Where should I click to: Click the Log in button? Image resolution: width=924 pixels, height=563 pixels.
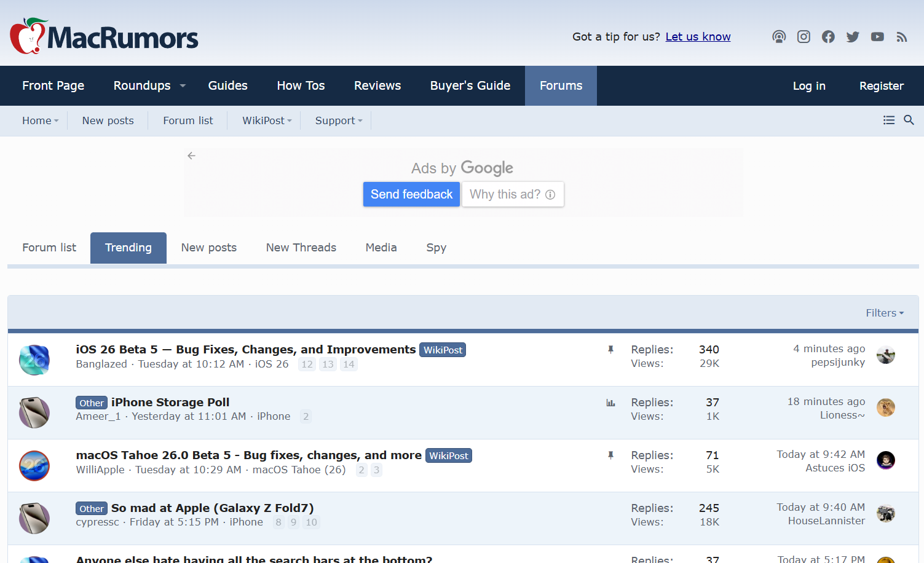tap(809, 85)
